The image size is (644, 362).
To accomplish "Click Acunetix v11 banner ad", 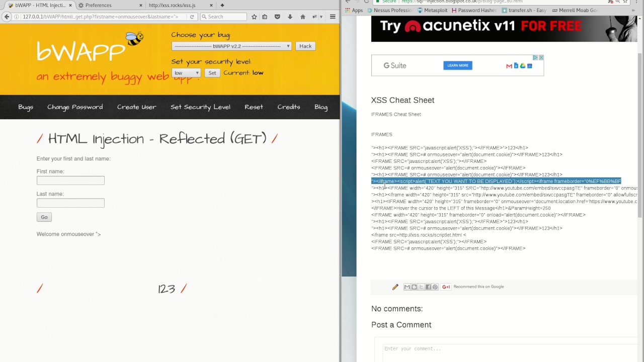I will [x=504, y=29].
